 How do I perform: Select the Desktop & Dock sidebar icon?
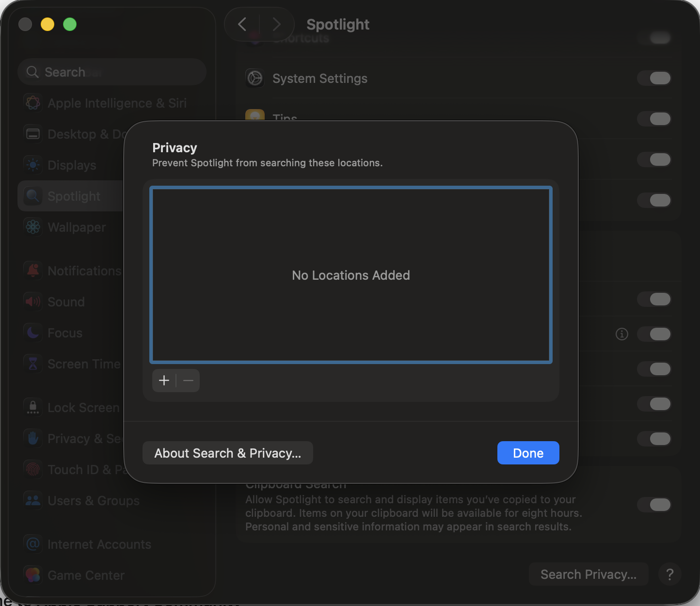[x=33, y=134]
